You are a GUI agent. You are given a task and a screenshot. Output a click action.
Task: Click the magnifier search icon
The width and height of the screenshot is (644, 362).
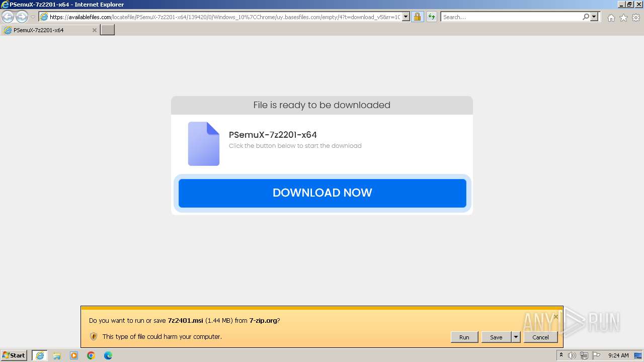(586, 17)
